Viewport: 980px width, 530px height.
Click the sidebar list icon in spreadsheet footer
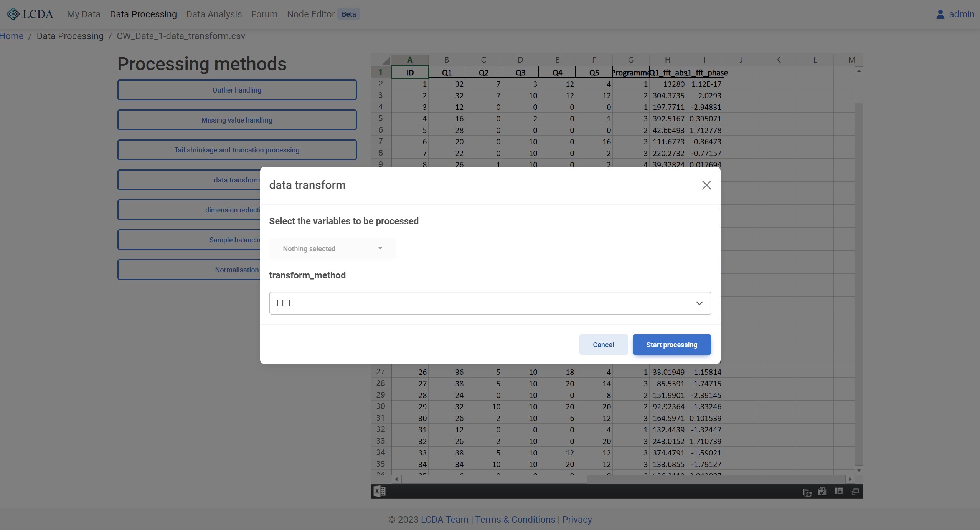pos(838,491)
